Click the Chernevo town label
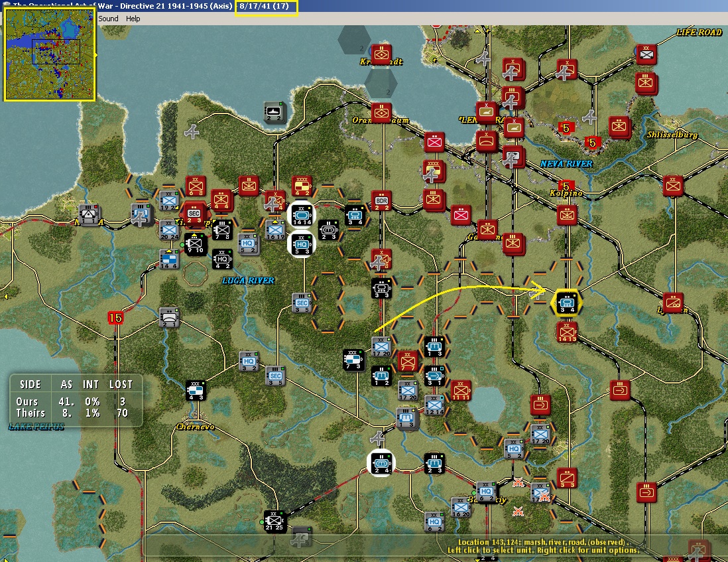 pyautogui.click(x=195, y=427)
